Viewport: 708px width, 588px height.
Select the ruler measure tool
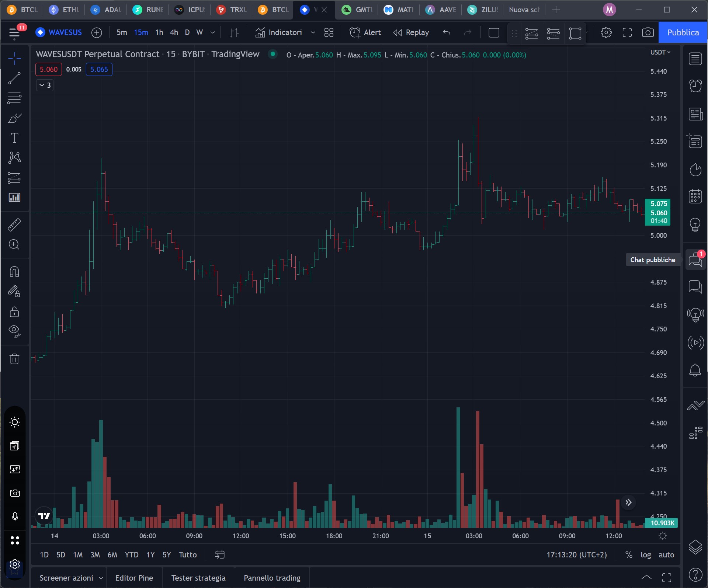point(14,225)
